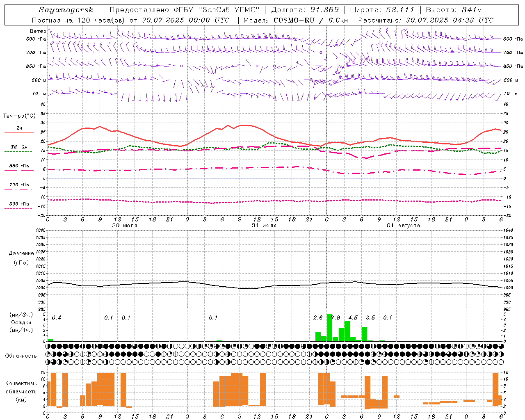The height and width of the screenshot is (420, 525).
Task: Click the 'Td 2м' dew point legend label
Action: [19, 147]
